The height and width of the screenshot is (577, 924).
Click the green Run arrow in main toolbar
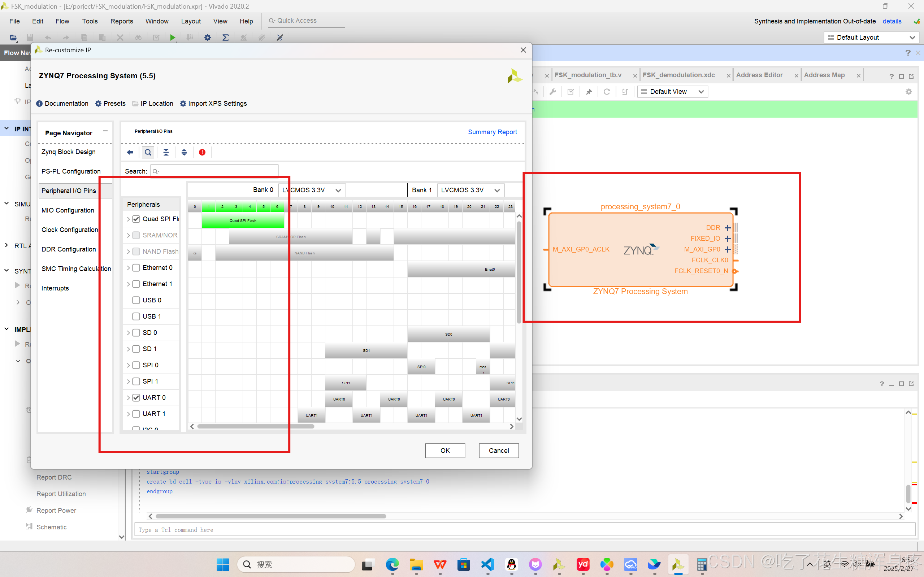coord(173,38)
